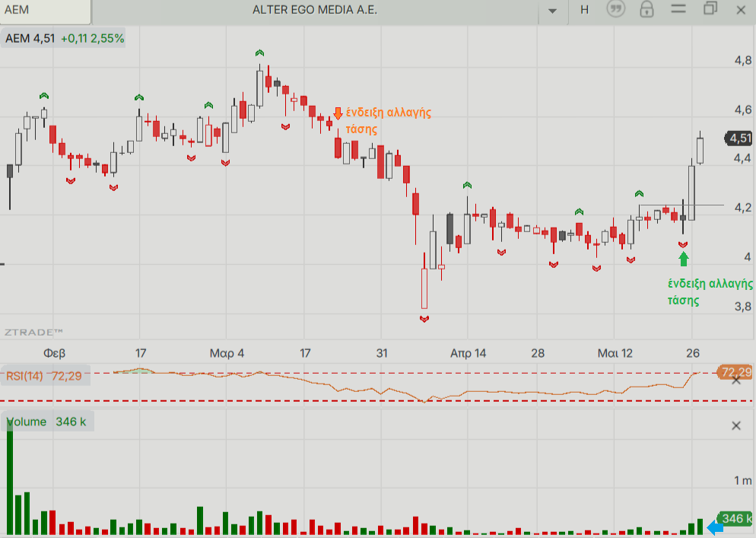
Task: Select the green trend change annotation text
Action: pyautogui.click(x=710, y=292)
